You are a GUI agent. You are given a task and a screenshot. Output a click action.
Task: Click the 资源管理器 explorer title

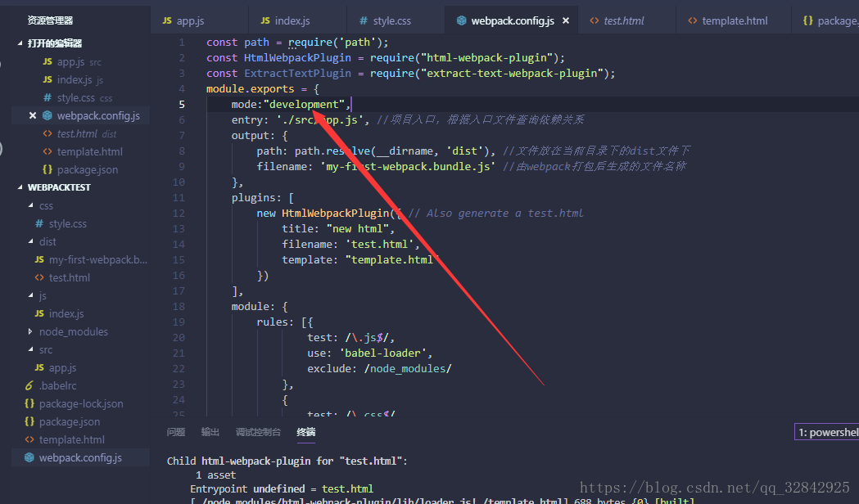click(51, 20)
